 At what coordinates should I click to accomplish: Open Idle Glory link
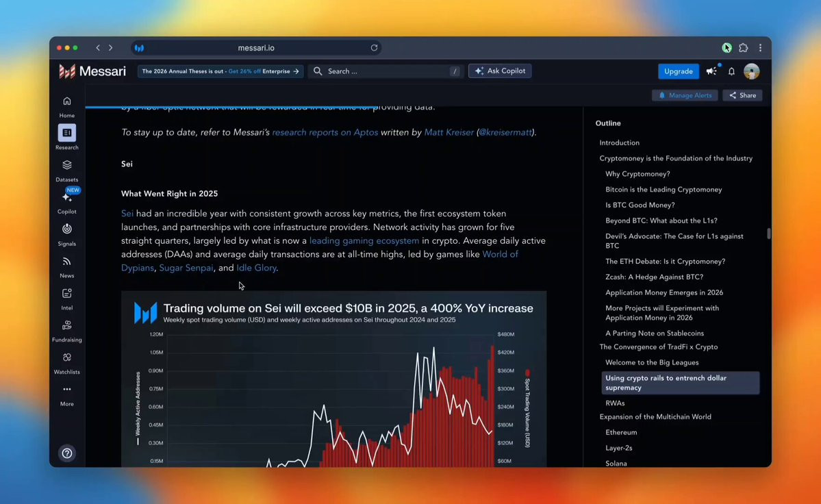(x=256, y=268)
